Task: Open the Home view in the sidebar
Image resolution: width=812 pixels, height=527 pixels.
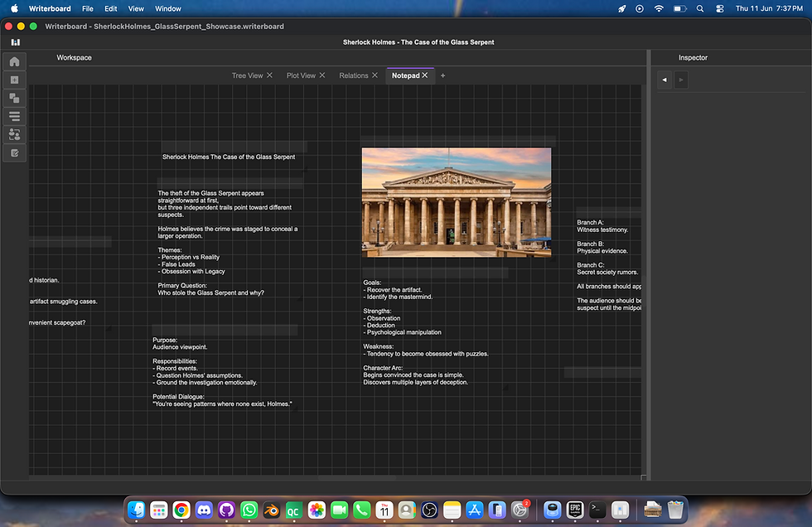Action: point(15,61)
